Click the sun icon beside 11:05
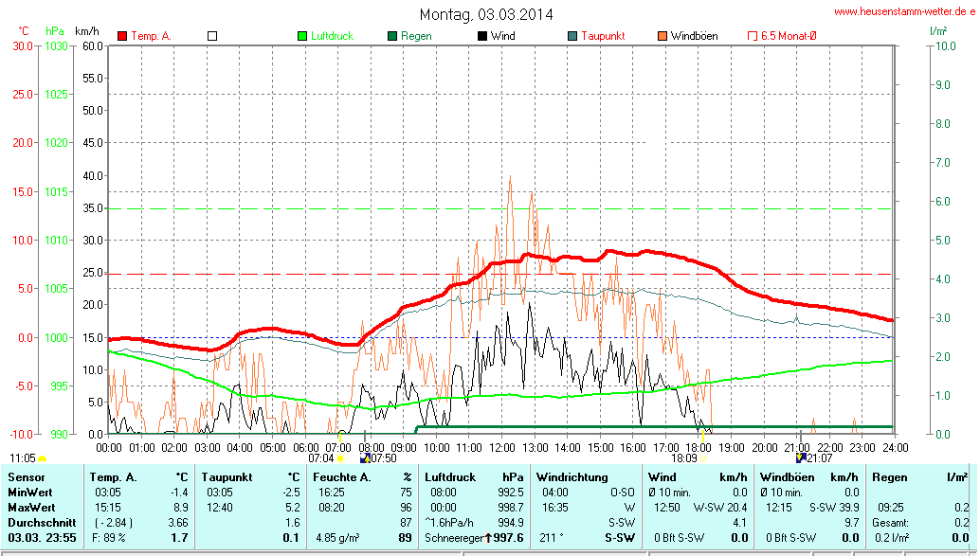The width and height of the screenshot is (980, 556). [x=43, y=459]
